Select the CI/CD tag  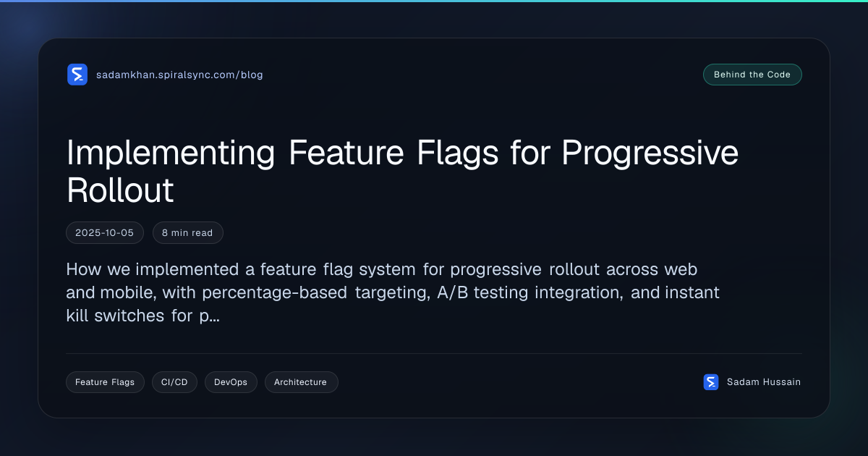point(174,382)
